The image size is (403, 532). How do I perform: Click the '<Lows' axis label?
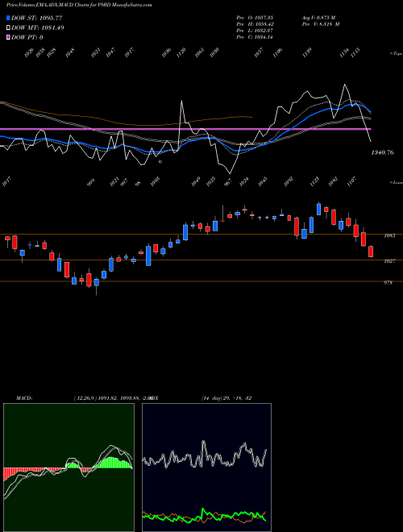[396, 182]
